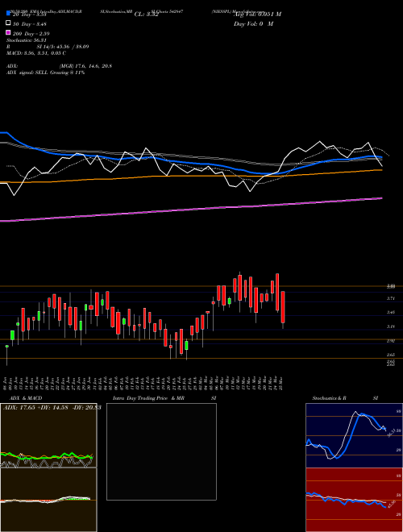Viewport: 403px width, 532px height.
Task: Click the red RSI oscillator panel
Action: pyautogui.click(x=354, y=500)
